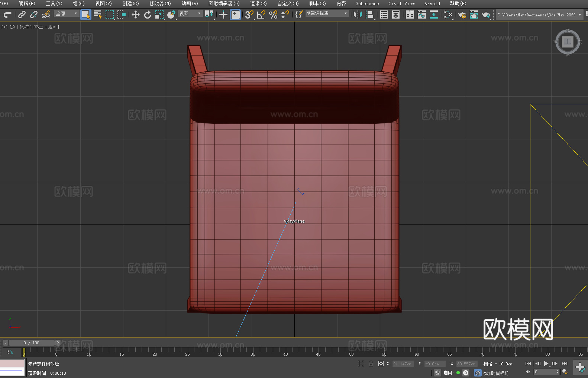Toggle 3D Snaps
Image resolution: width=588 pixels, height=378 pixels.
tap(249, 14)
